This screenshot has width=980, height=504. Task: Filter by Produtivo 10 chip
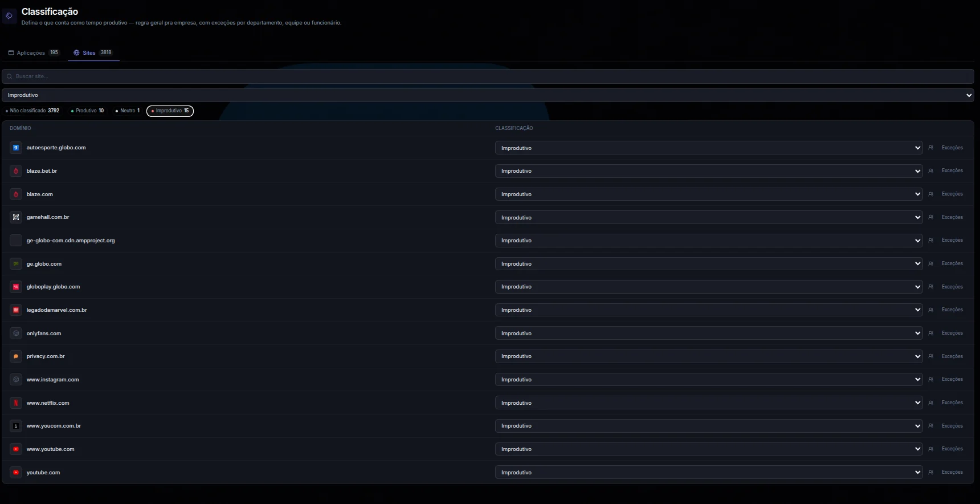tap(87, 111)
